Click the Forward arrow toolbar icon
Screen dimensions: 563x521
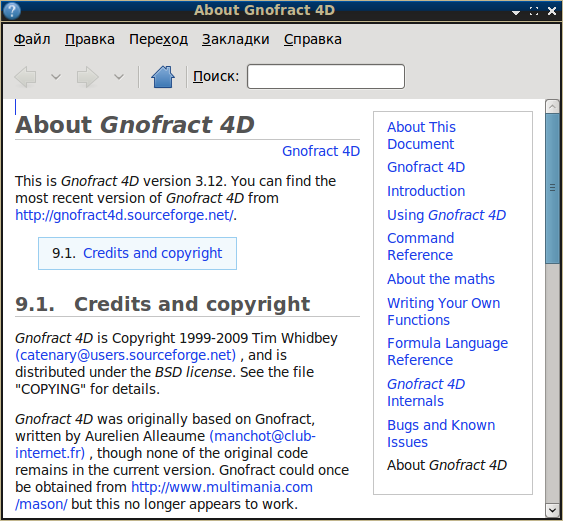point(88,76)
